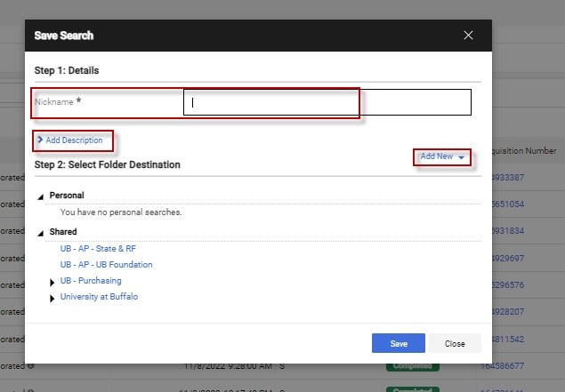
Task: Open the Add New dropdown
Action: 442,156
